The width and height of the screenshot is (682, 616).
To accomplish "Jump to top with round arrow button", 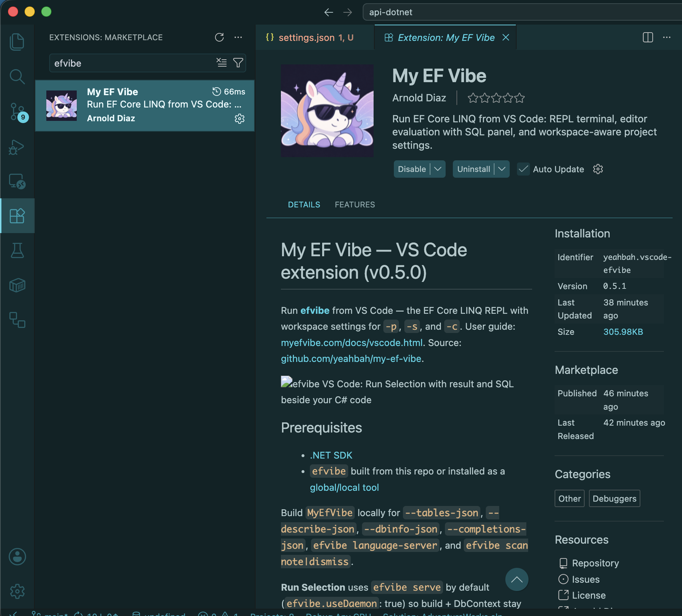I will tap(517, 579).
